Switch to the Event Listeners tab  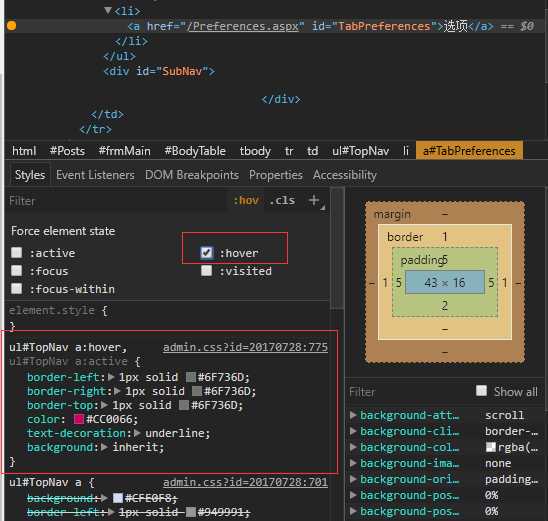coord(95,175)
